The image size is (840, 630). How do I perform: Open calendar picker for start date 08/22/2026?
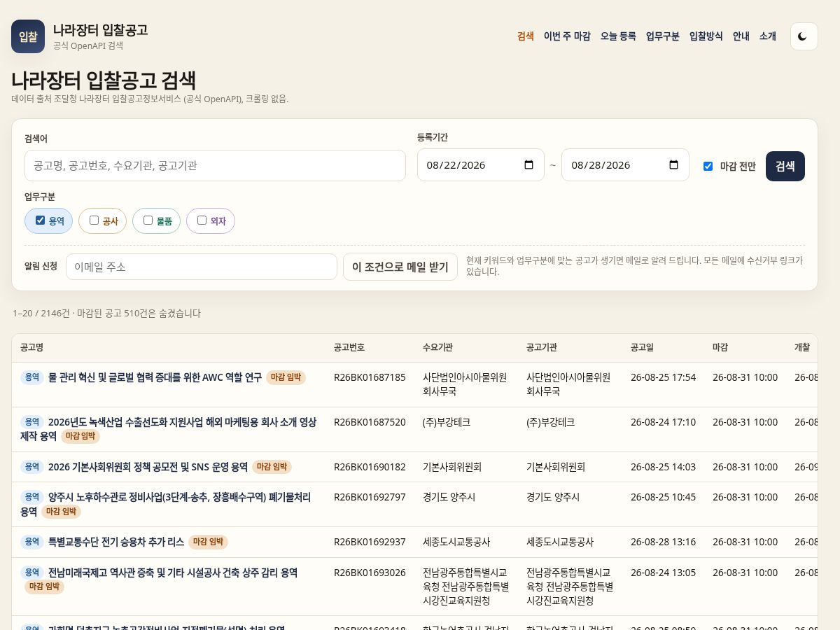[529, 165]
